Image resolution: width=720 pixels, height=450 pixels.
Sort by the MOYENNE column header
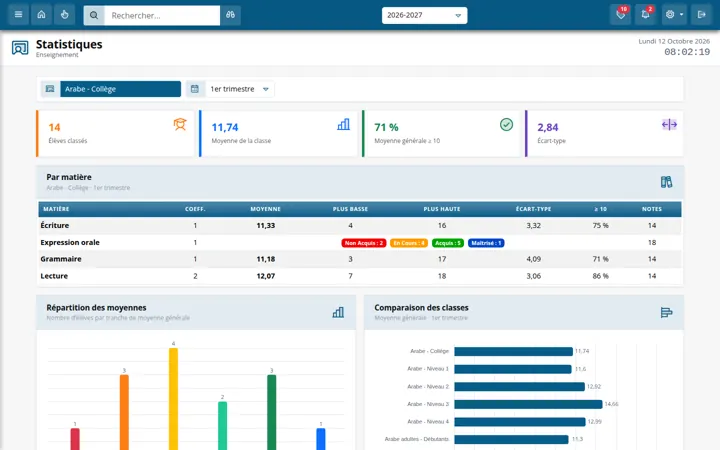[265, 209]
